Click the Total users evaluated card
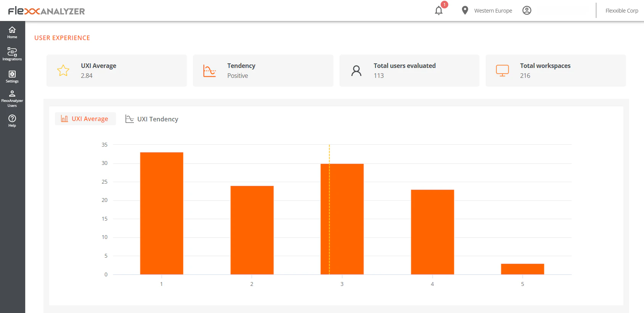The width and height of the screenshot is (644, 313). [x=409, y=71]
